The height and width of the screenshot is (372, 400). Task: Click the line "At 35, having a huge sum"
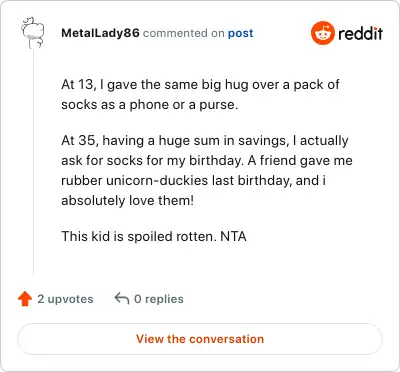click(205, 141)
